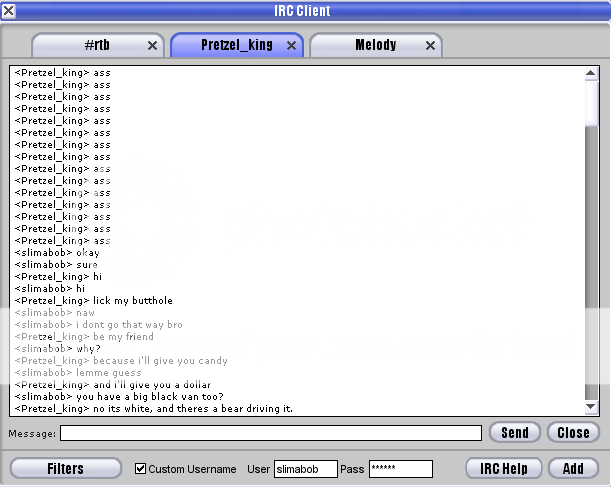Screen dimensions: 611x487
Task: Switch to the #rtb channel tab
Action: 96,46
